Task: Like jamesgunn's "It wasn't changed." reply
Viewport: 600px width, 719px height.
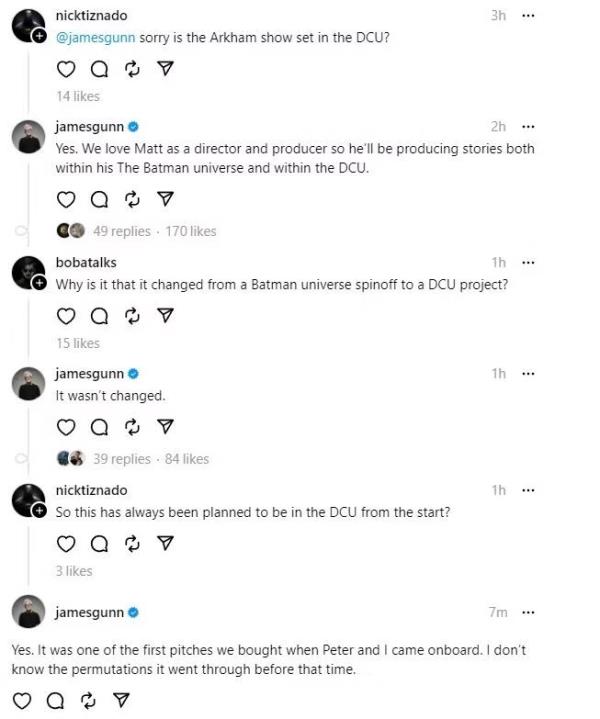Action: tap(66, 427)
